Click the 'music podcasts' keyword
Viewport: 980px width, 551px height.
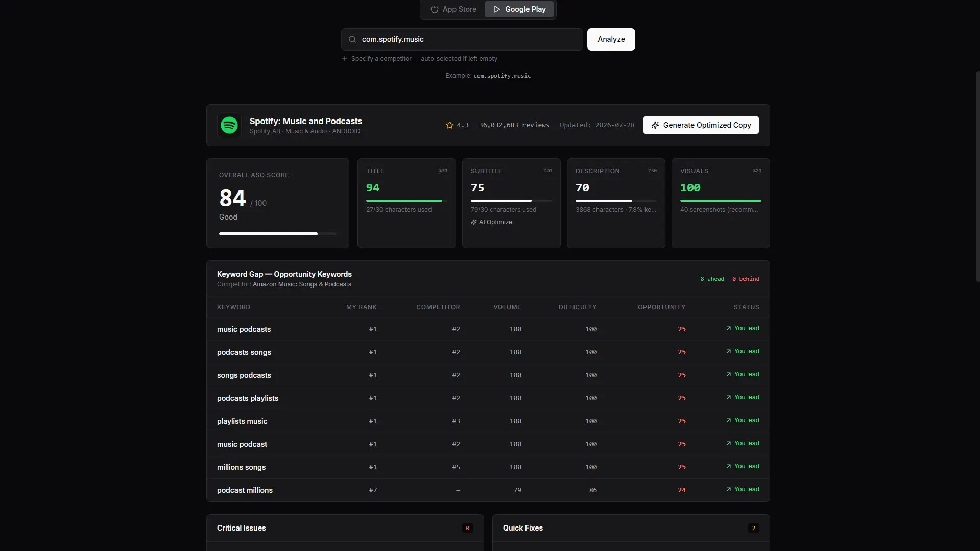pos(244,329)
